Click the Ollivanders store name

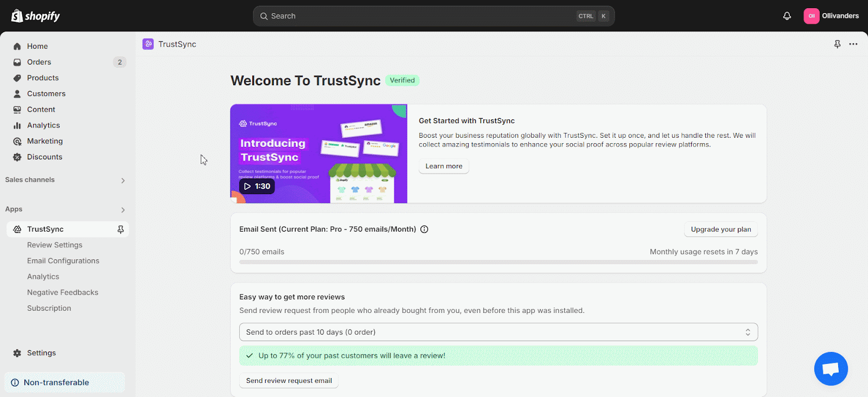tap(840, 16)
